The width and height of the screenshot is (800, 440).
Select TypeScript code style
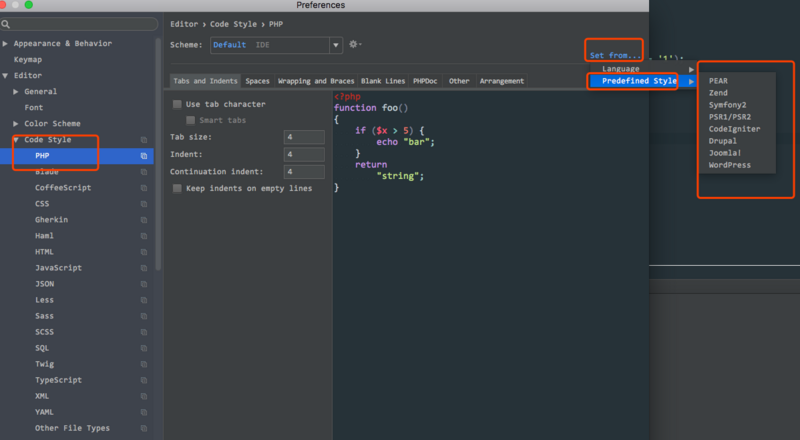(58, 380)
